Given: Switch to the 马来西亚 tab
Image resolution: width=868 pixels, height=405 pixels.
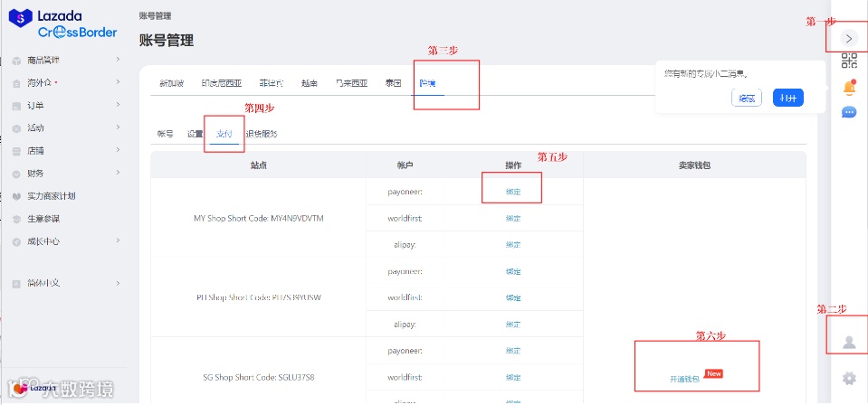Looking at the screenshot, I should tap(351, 83).
